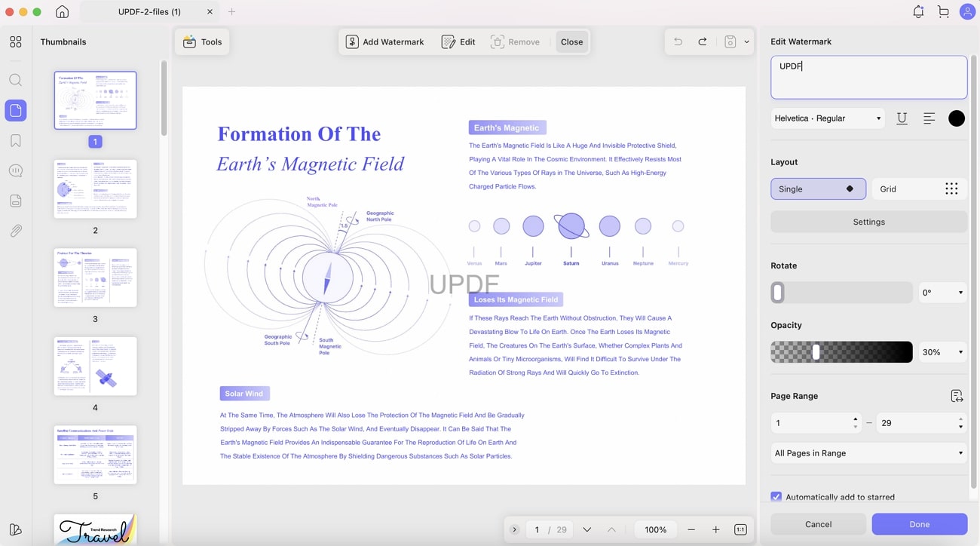Image resolution: width=980 pixels, height=546 pixels.
Task: Click the Cancel button
Action: pyautogui.click(x=818, y=524)
